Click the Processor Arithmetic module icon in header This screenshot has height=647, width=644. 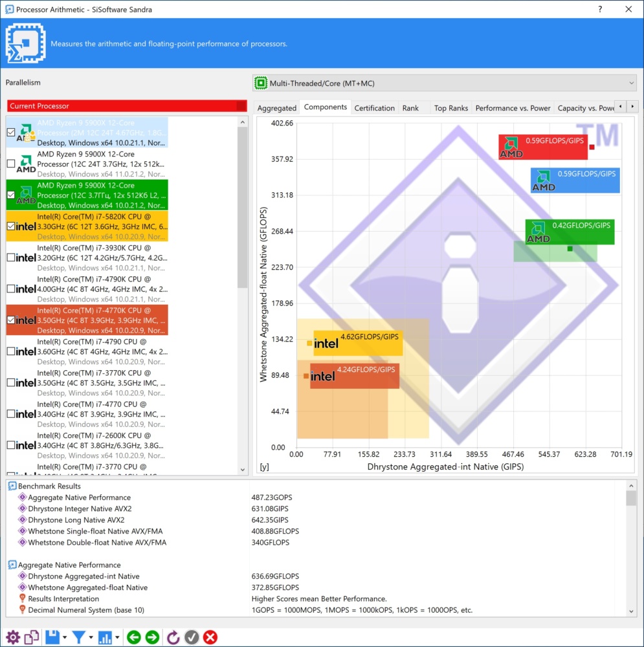point(26,43)
